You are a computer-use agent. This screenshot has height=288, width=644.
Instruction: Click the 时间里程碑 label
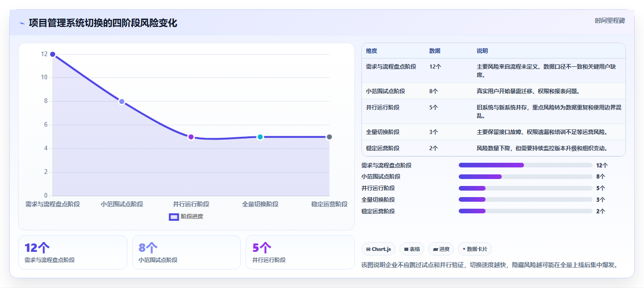610,21
